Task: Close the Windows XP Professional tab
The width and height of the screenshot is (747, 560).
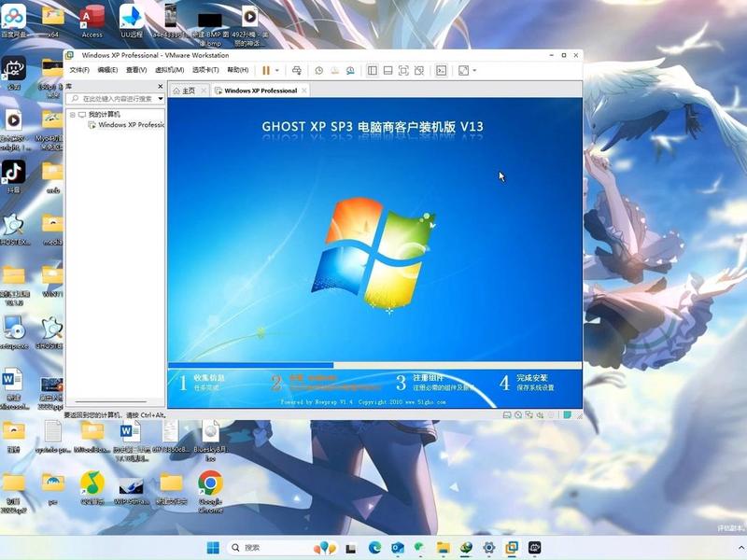Action: pyautogui.click(x=304, y=91)
